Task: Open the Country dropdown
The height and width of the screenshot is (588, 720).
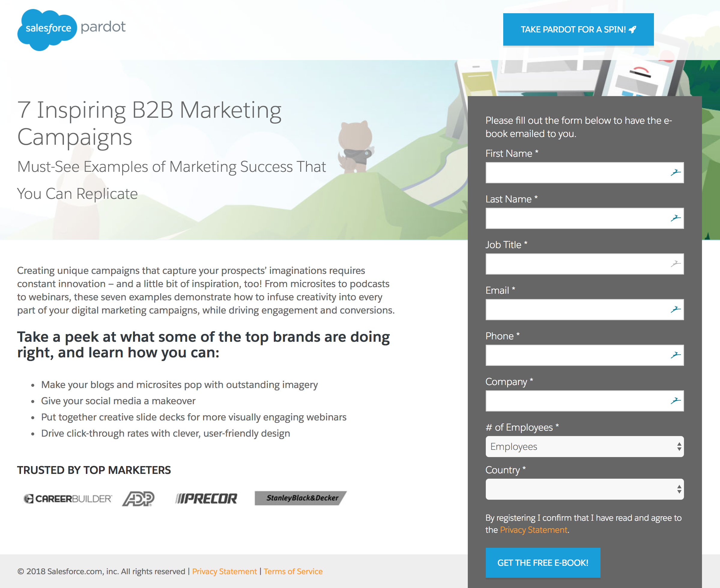Action: pos(584,489)
